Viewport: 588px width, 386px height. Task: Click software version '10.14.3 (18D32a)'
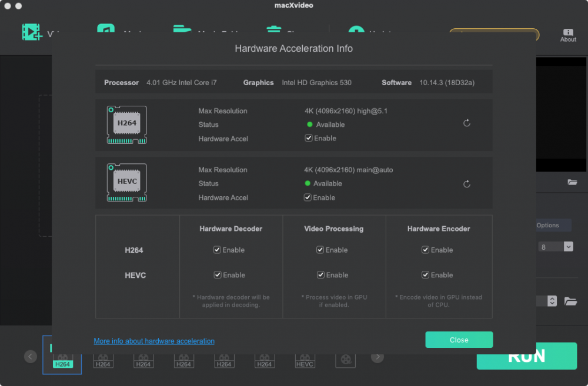pyautogui.click(x=447, y=82)
